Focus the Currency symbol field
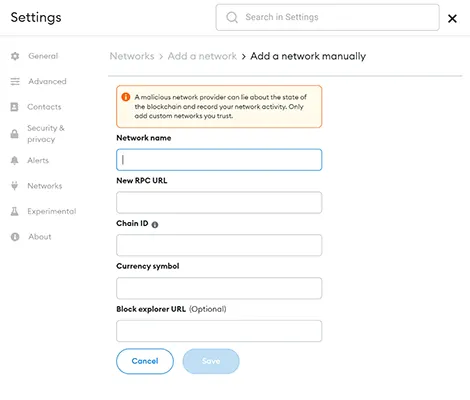 click(219, 288)
